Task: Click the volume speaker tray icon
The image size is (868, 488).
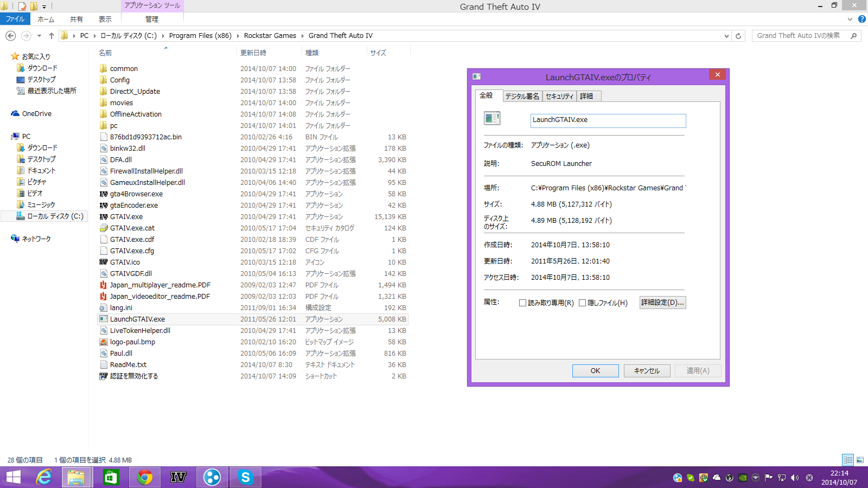Action: [795, 478]
